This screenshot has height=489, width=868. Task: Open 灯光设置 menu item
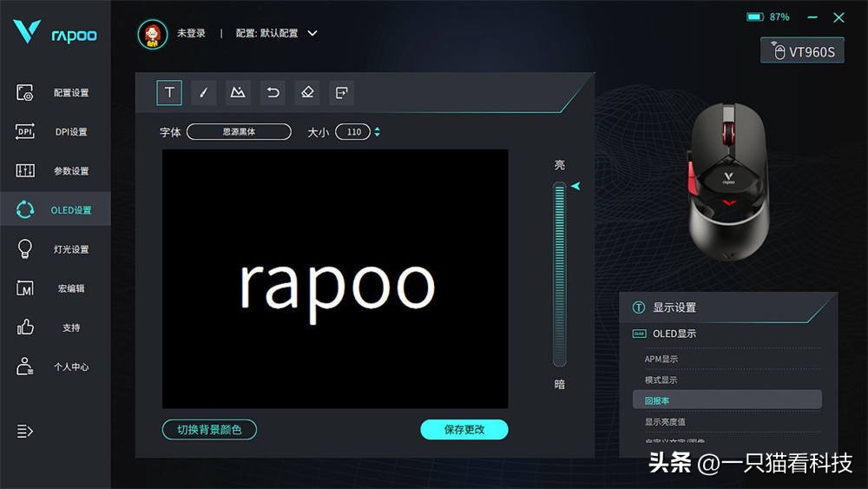click(71, 249)
